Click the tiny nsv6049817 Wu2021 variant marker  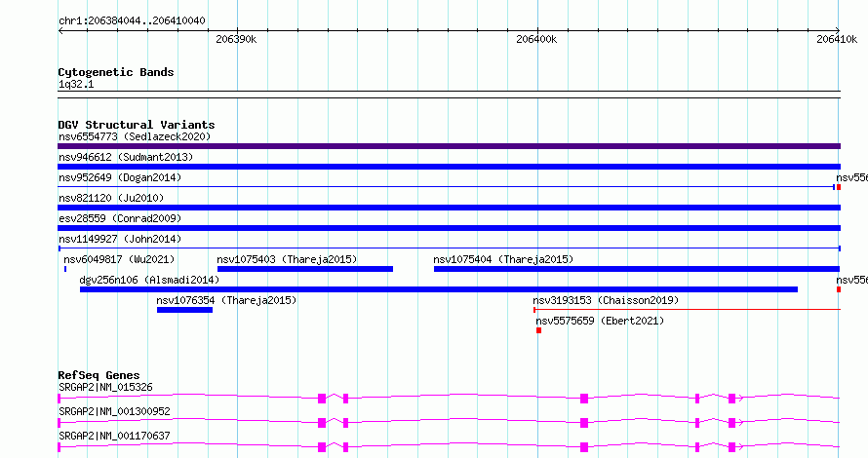(x=65, y=269)
